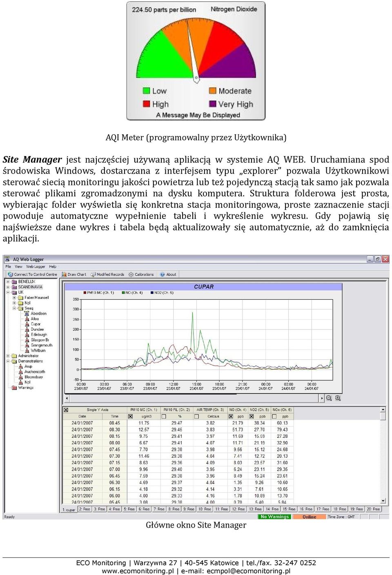Click the 51.73 NO value cell

pyautogui.click(x=238, y=430)
